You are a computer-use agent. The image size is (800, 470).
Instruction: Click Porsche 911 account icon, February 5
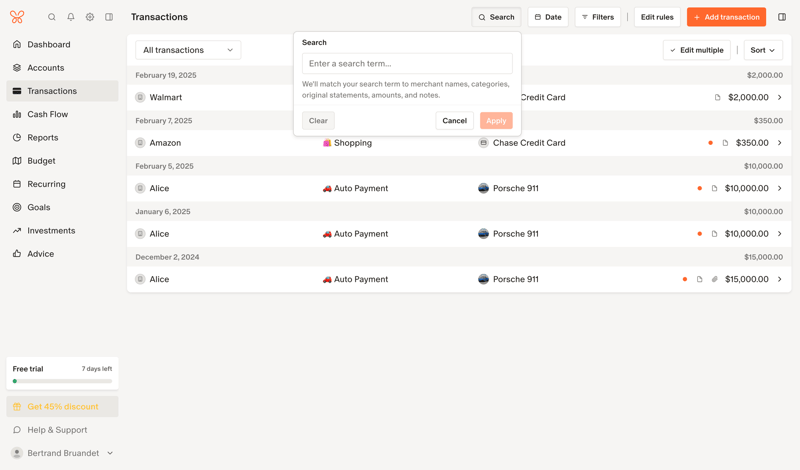[483, 188]
